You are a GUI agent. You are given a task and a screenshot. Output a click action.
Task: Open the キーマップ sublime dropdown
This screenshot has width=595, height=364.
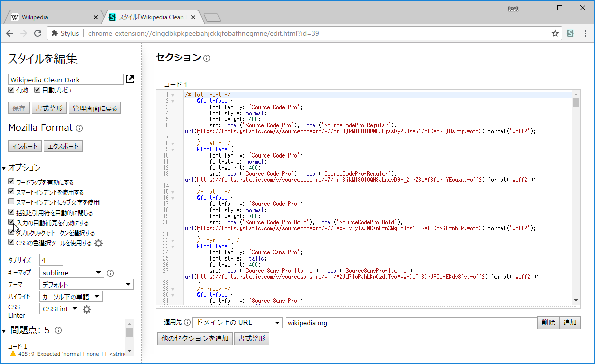[72, 273]
